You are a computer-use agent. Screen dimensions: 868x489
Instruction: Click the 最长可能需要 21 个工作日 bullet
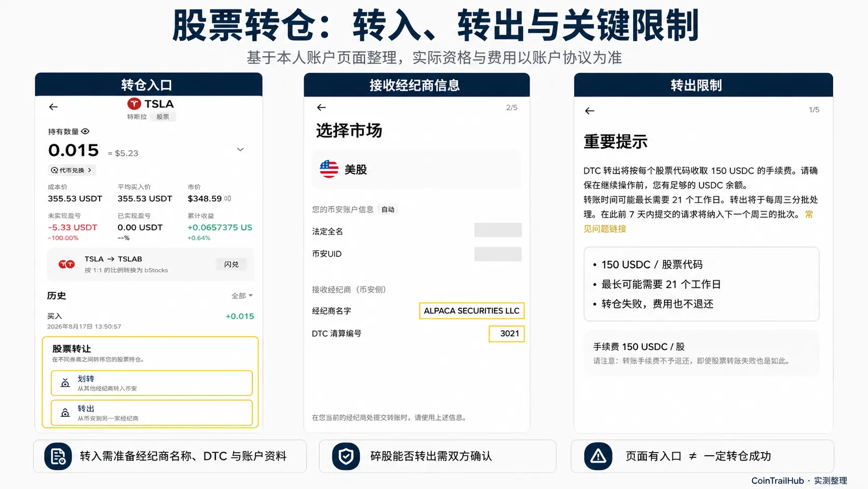point(657,284)
